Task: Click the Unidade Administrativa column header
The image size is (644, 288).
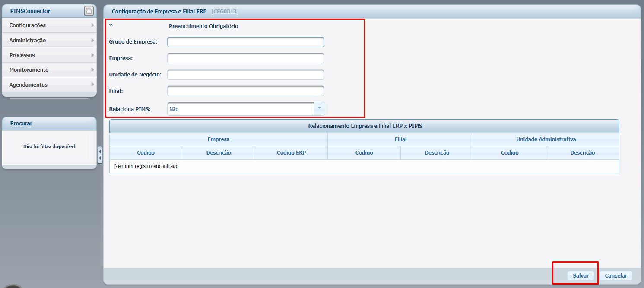Action: [x=546, y=139]
